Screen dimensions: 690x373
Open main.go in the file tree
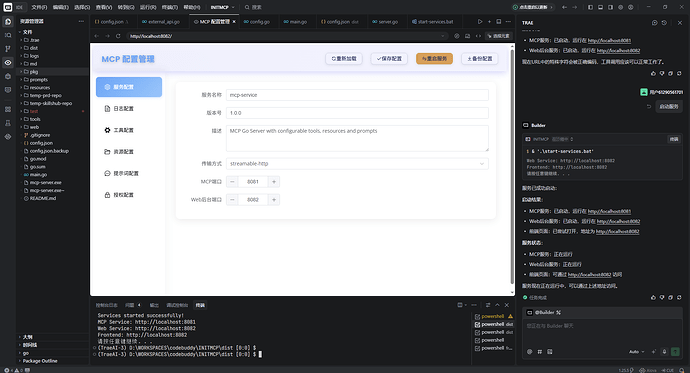(53, 175)
